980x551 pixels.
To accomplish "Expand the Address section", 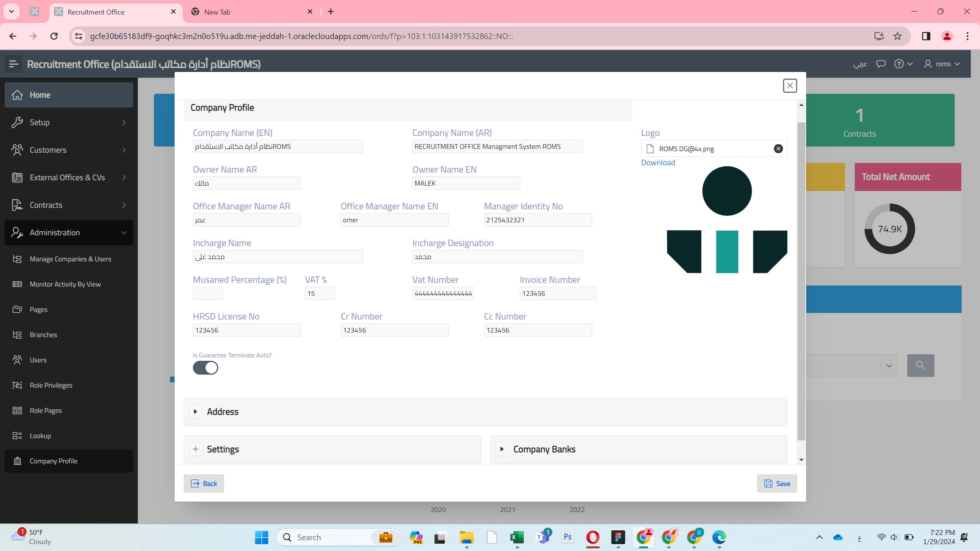I will pyautogui.click(x=196, y=412).
